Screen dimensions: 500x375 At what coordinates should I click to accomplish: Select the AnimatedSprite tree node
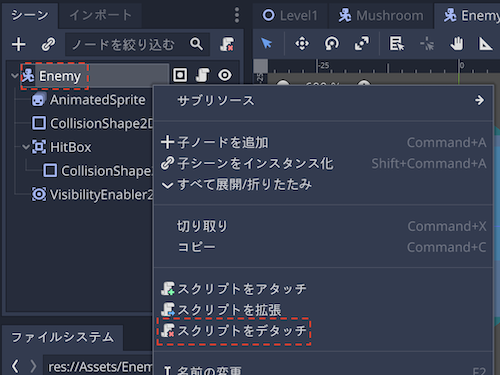tap(98, 100)
